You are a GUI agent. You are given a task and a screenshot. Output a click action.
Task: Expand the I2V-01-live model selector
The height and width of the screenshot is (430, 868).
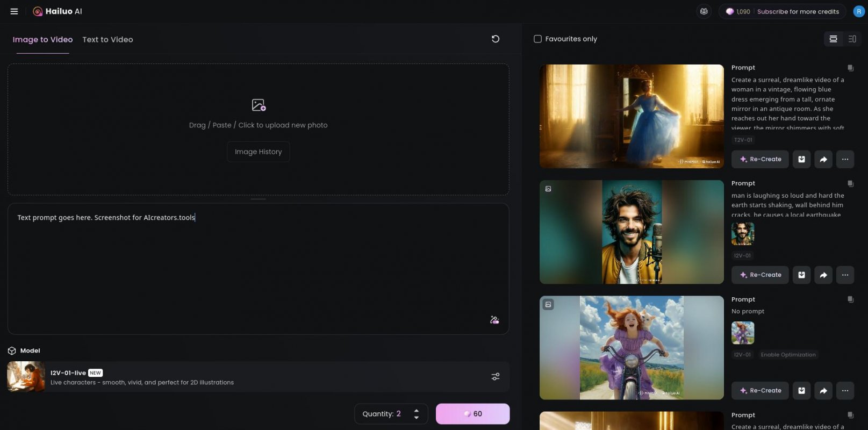tap(258, 377)
